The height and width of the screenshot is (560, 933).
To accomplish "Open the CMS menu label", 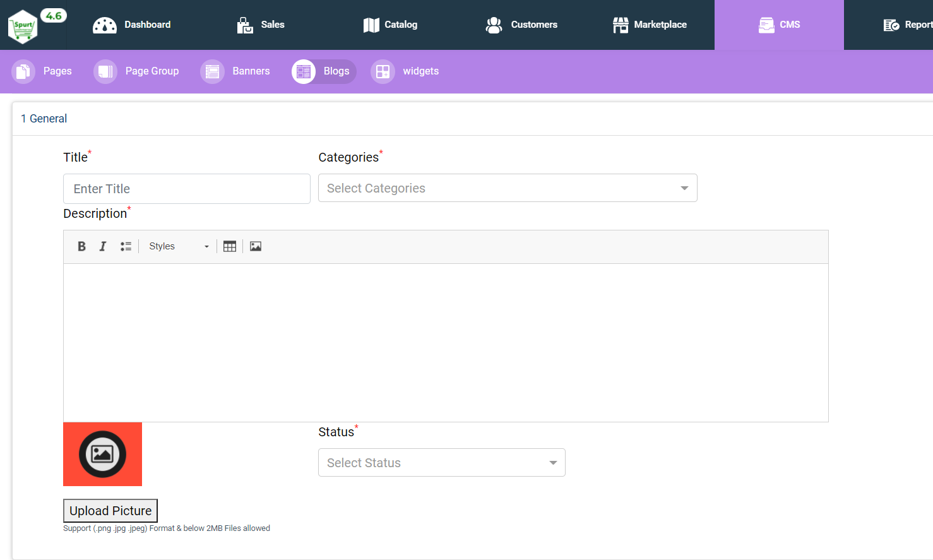I will pyautogui.click(x=790, y=25).
